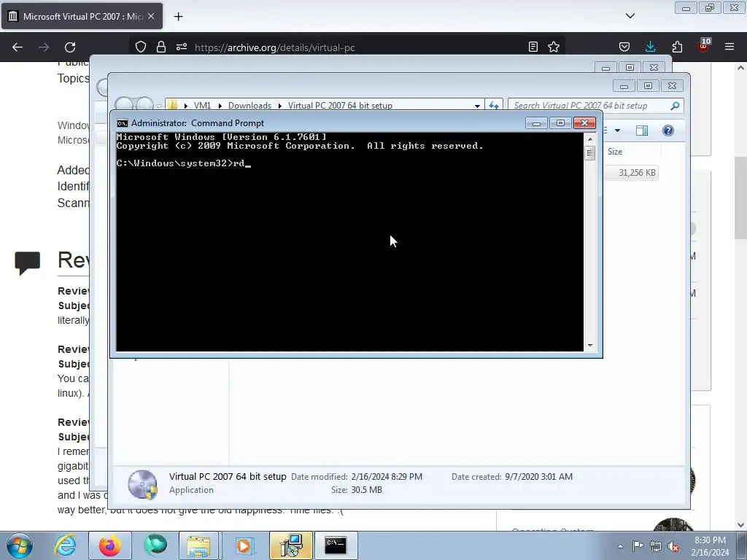Open the Firefox hamburger application menu
Viewport: 747px width, 560px height.
(x=729, y=47)
